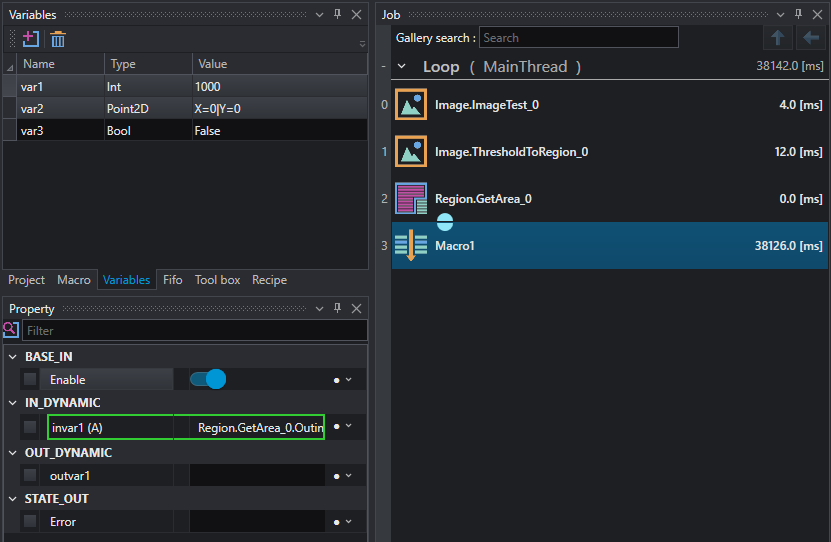Screen dimensions: 831x542
Task: Click the Gallery search input field
Action: click(x=579, y=38)
